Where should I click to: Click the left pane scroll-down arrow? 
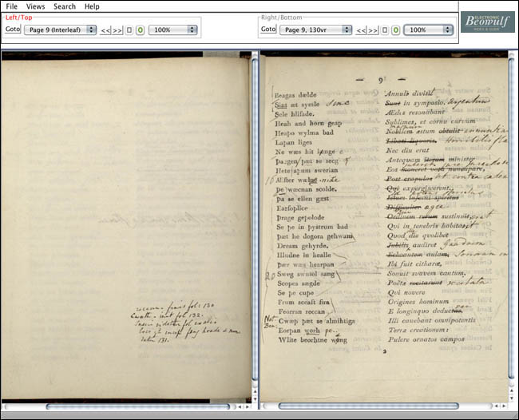click(255, 399)
